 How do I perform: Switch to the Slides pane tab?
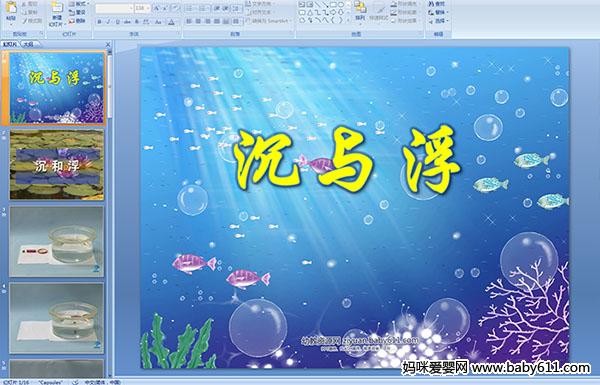(x=10, y=44)
